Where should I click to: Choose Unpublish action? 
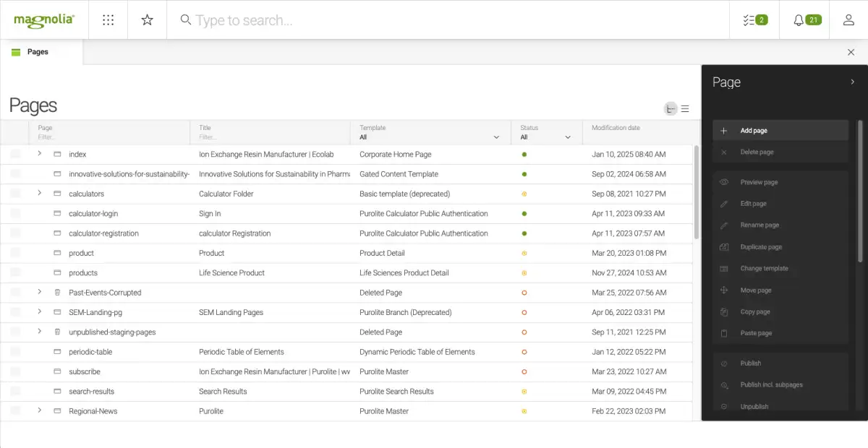[x=780, y=407]
